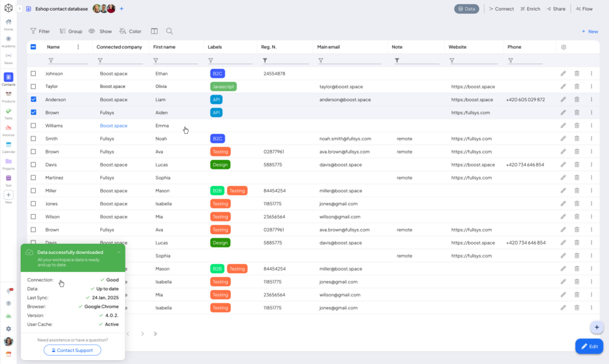Screen dimensions: 609x364
Task: Switch to the Enrich tab
Action: (530, 9)
